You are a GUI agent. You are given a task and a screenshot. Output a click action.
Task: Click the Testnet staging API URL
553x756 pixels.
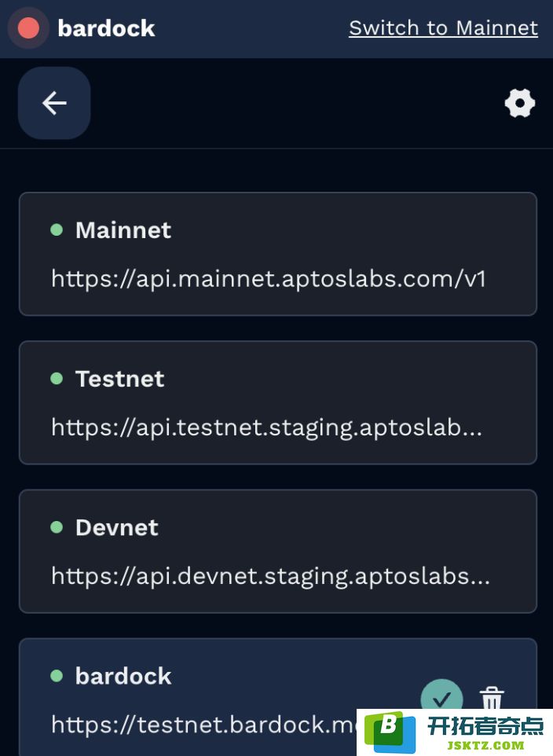266,428
